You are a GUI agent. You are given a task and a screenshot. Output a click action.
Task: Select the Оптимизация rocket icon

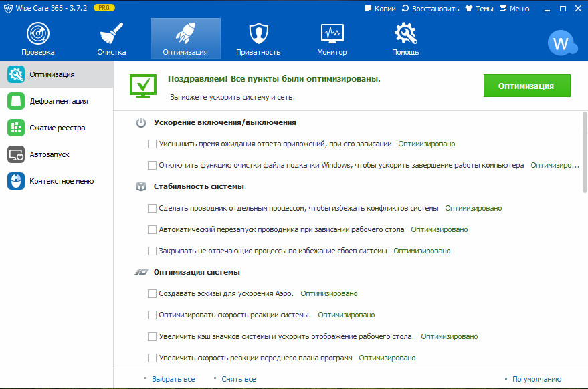pos(185,33)
